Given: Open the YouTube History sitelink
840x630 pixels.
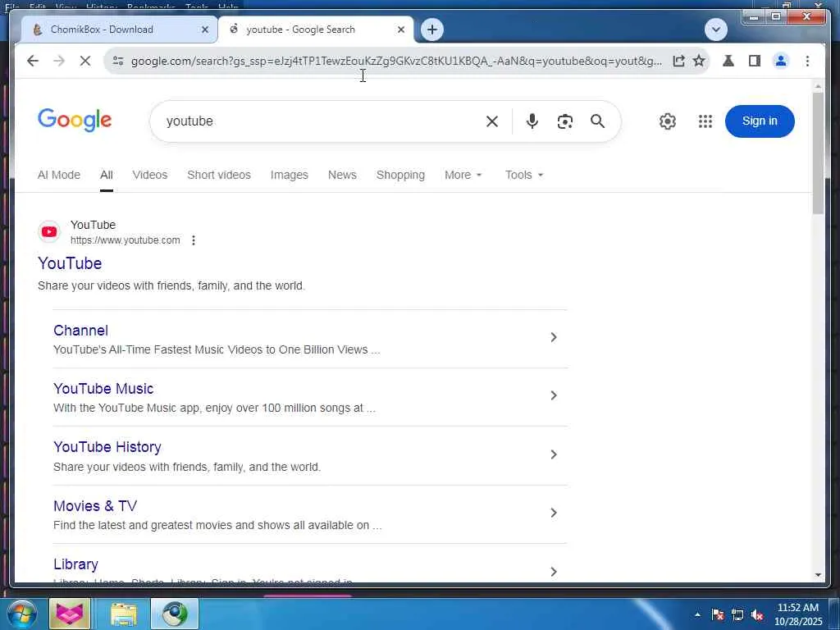Looking at the screenshot, I should 107,447.
